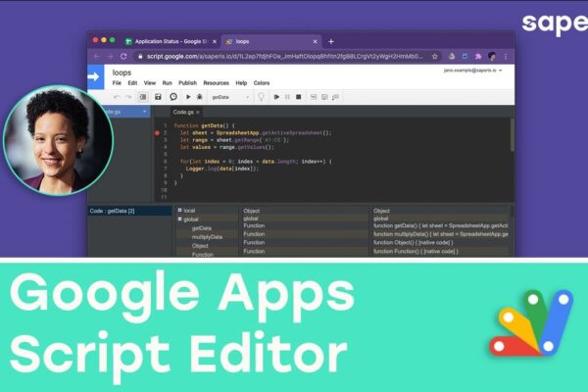Click the Step out debugger icon

click(x=335, y=97)
